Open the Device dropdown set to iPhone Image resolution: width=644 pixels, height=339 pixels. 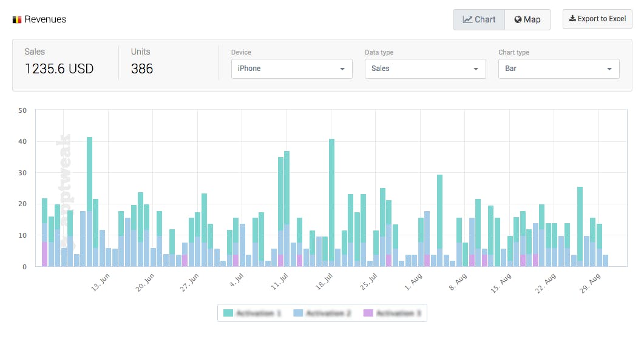pos(291,69)
